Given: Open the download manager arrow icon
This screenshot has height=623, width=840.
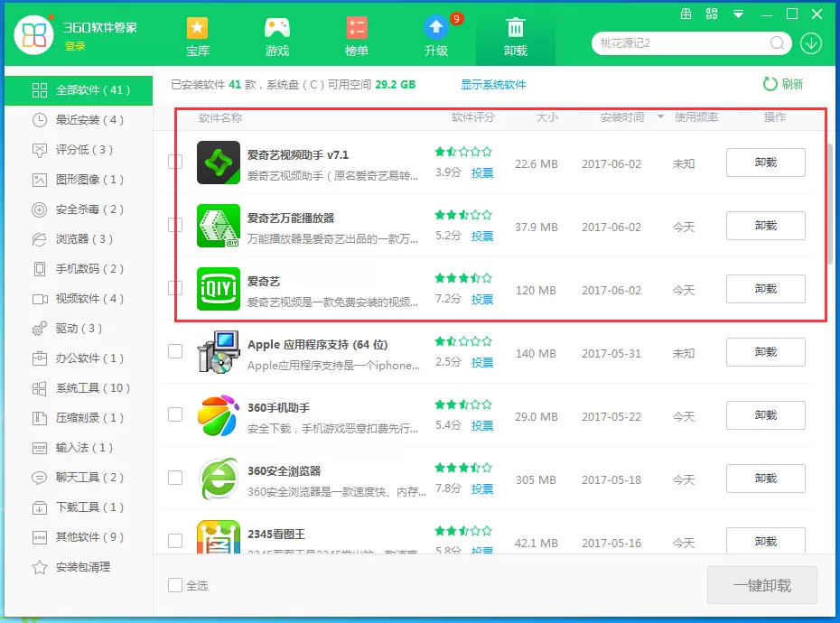Looking at the screenshot, I should (811, 43).
